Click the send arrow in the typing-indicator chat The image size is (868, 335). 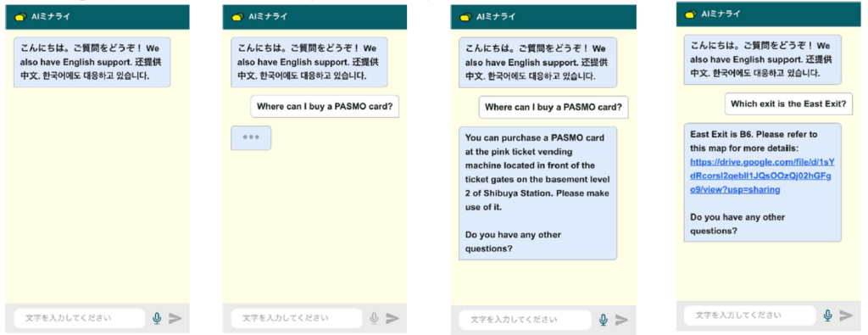coord(392,318)
